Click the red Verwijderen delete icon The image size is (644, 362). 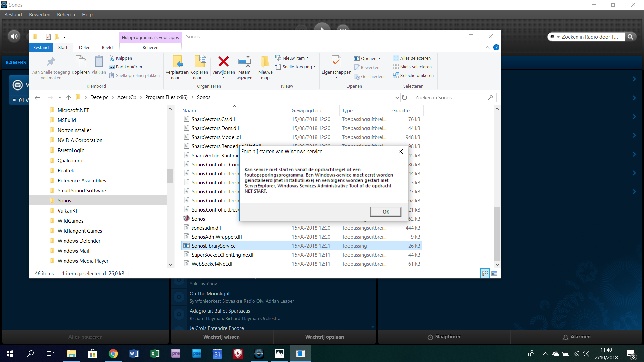click(x=223, y=62)
